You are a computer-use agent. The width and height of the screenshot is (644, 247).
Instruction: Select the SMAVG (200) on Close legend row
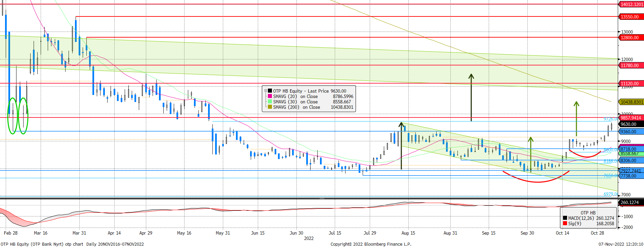click(x=311, y=107)
